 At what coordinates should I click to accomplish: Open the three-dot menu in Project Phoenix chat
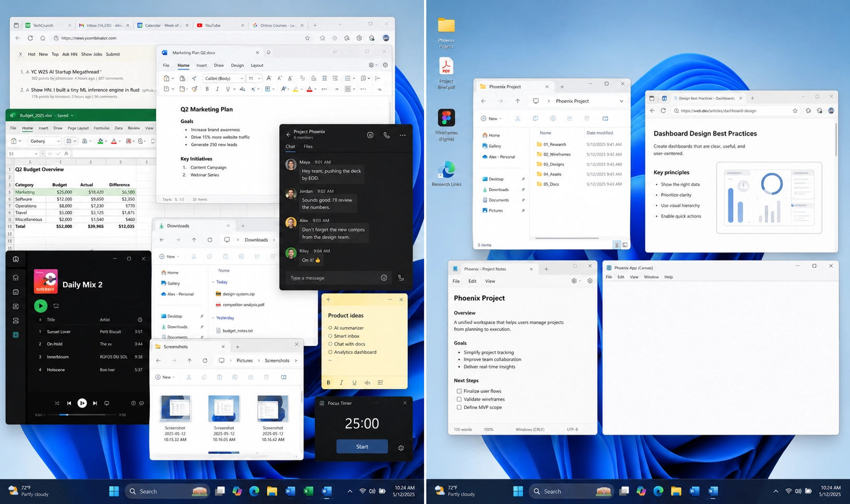[403, 135]
